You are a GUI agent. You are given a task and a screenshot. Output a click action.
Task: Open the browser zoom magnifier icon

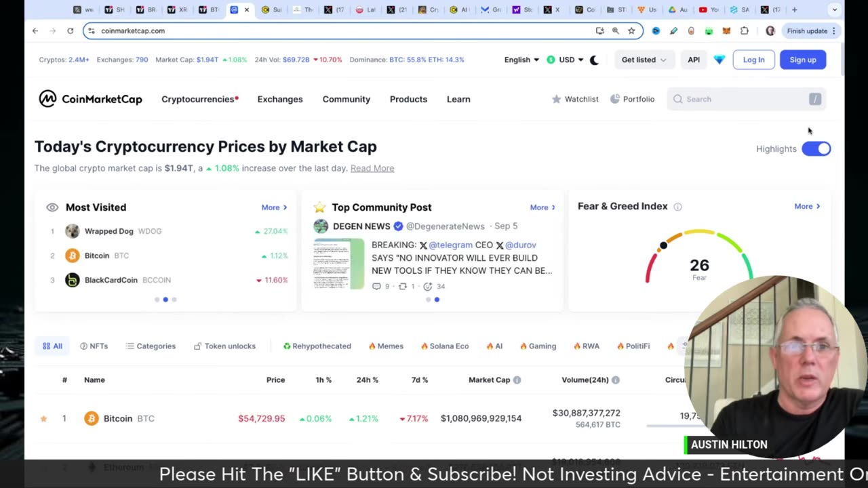(x=616, y=30)
